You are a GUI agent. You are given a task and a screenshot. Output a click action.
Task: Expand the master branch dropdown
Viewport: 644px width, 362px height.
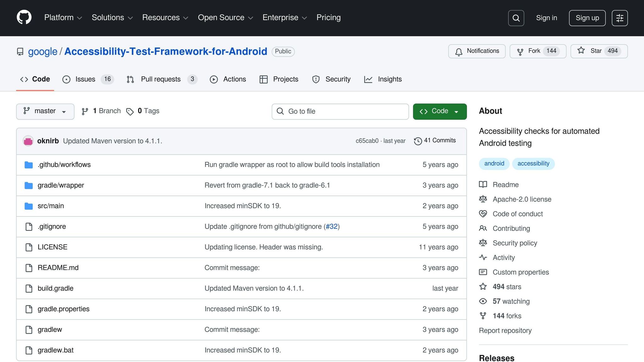tap(45, 111)
